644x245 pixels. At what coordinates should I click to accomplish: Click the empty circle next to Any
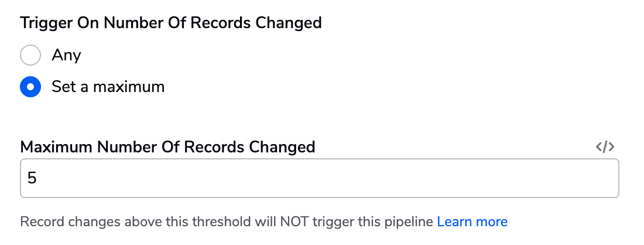(30, 55)
